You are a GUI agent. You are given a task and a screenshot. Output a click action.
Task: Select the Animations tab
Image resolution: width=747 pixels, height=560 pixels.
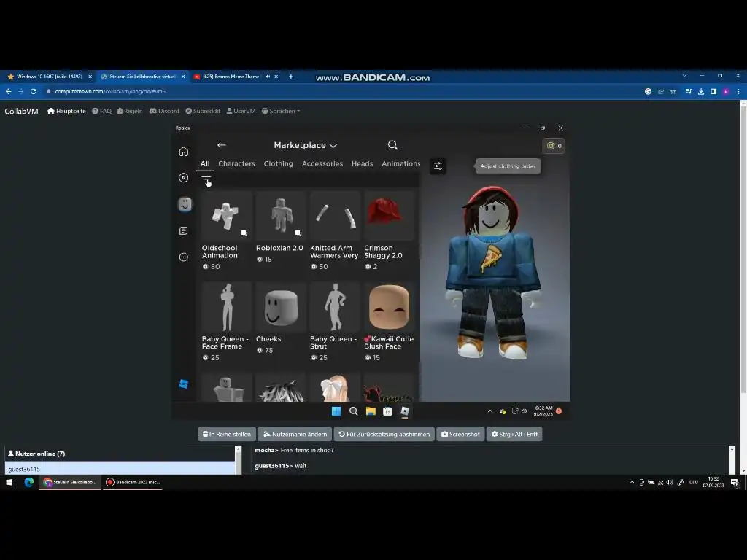pyautogui.click(x=401, y=163)
